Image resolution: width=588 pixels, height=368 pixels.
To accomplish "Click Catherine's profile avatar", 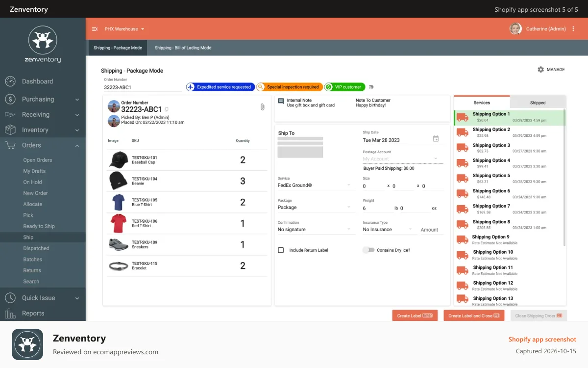I will click(x=515, y=29).
